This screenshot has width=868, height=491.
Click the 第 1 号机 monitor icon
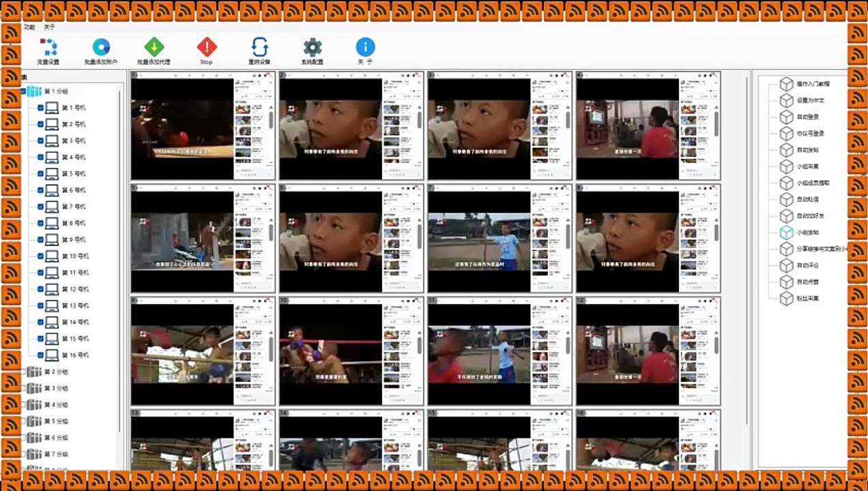click(51, 107)
